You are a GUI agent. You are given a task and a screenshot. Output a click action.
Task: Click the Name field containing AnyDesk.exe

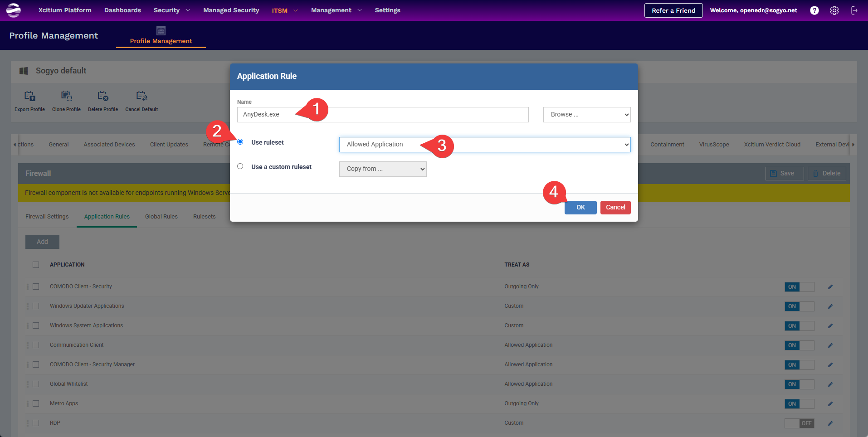click(x=383, y=115)
